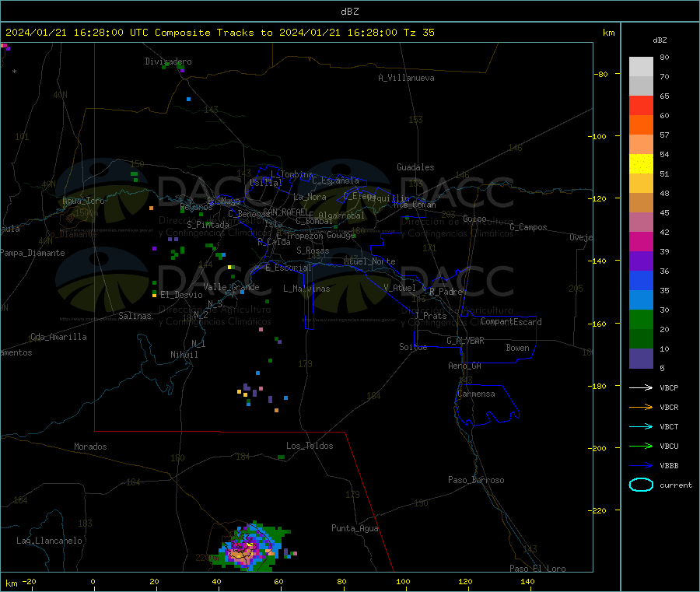The image size is (700, 592).
Task: Click the 'VBBB' legend label
Action: 669,466
